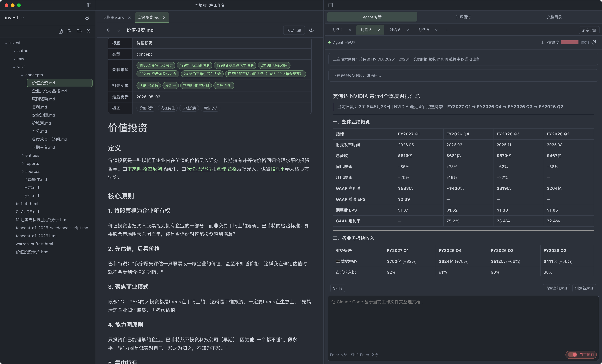
Task: Close the 长期主义.md tab
Action: 130,18
